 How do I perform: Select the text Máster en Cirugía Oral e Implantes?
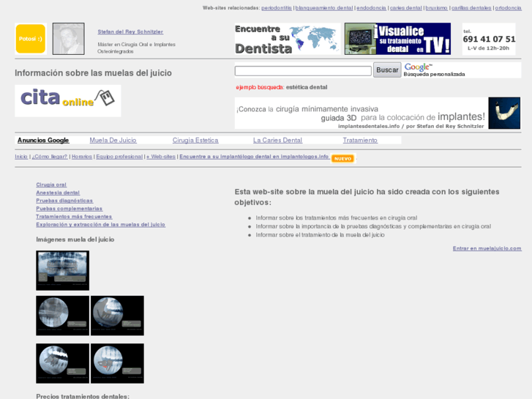[x=136, y=45]
